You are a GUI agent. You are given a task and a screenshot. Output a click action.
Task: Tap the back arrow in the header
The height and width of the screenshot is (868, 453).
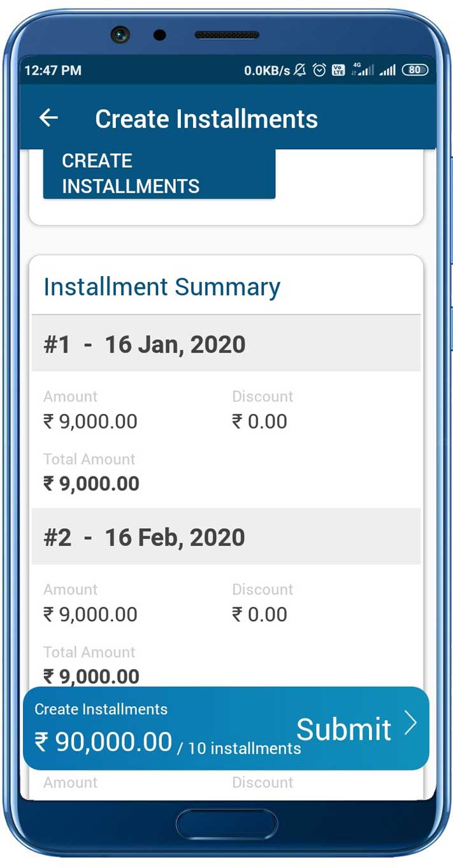(49, 117)
